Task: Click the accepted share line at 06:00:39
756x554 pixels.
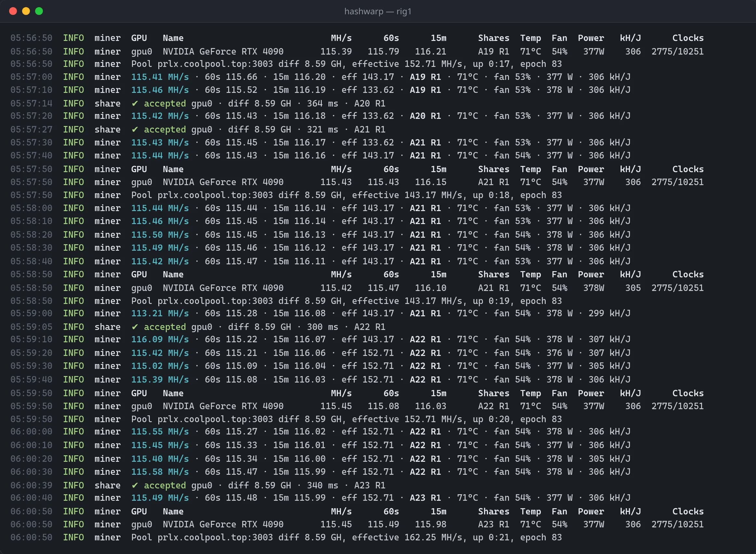Action: [198, 485]
